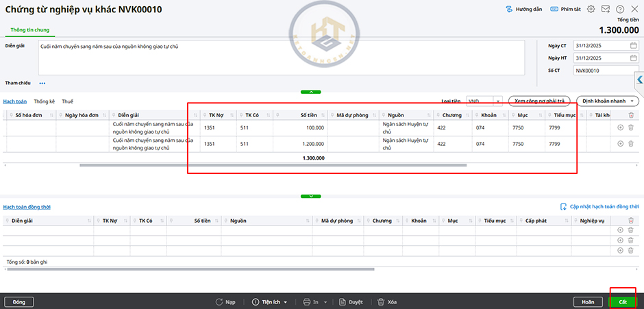
Task: Add a row using second row's plus icon
Action: coord(621,143)
